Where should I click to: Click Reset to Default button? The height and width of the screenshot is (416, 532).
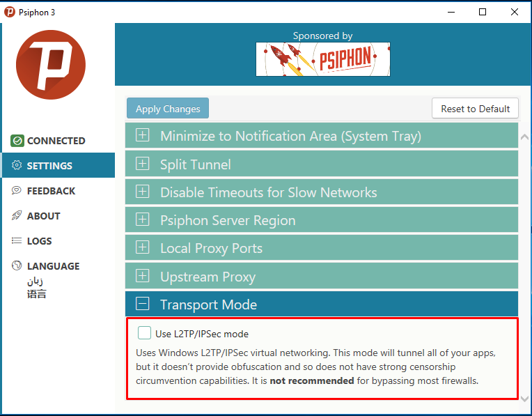pyautogui.click(x=475, y=108)
